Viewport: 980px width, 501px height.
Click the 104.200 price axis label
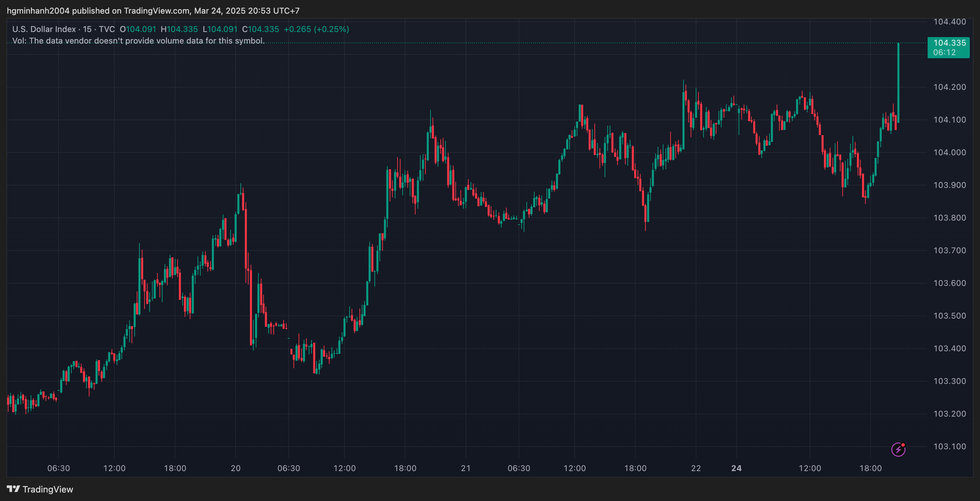click(949, 87)
